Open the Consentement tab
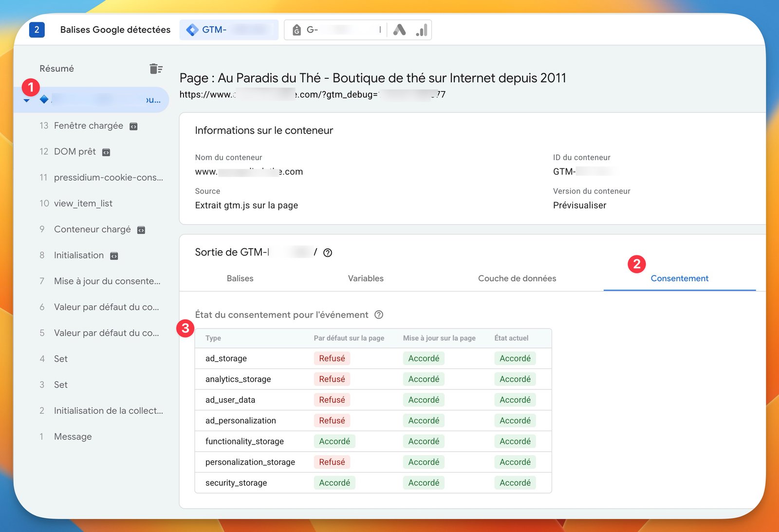Image resolution: width=779 pixels, height=532 pixels. tap(680, 278)
